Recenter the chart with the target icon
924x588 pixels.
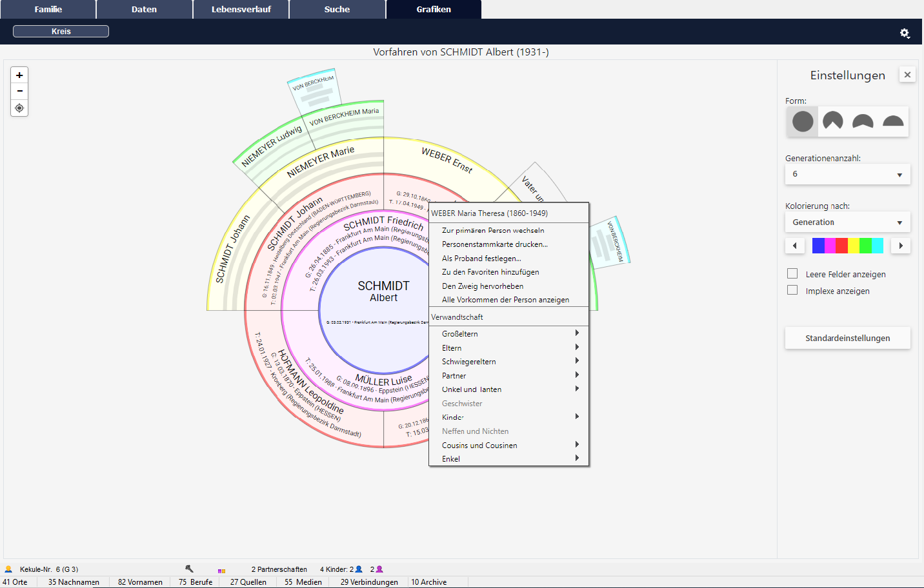click(x=19, y=108)
